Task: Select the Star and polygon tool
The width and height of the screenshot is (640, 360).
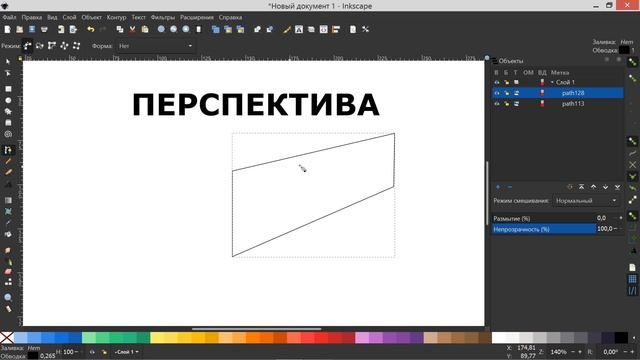Action: 8,111
